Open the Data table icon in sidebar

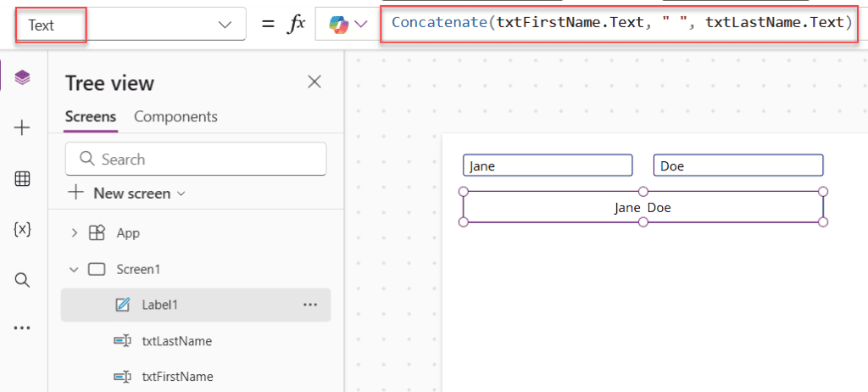pyautogui.click(x=22, y=178)
